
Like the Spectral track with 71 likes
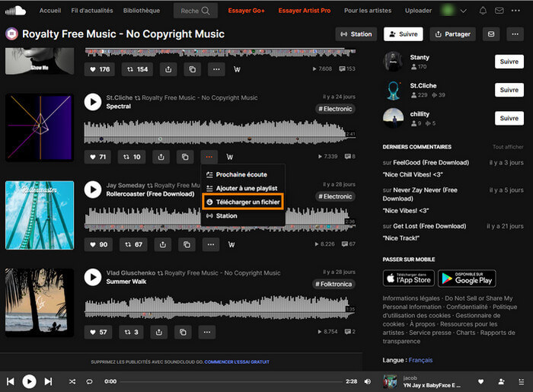point(97,157)
